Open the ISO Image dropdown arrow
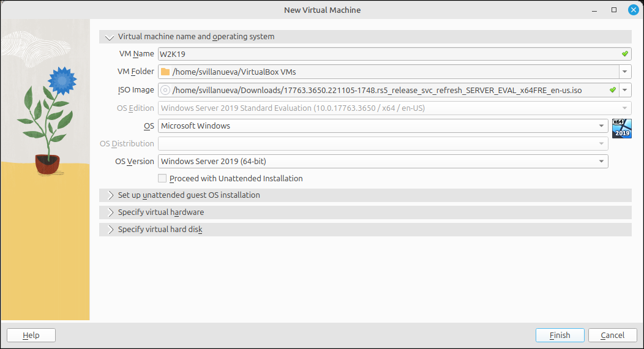This screenshot has width=644, height=349. [x=624, y=90]
